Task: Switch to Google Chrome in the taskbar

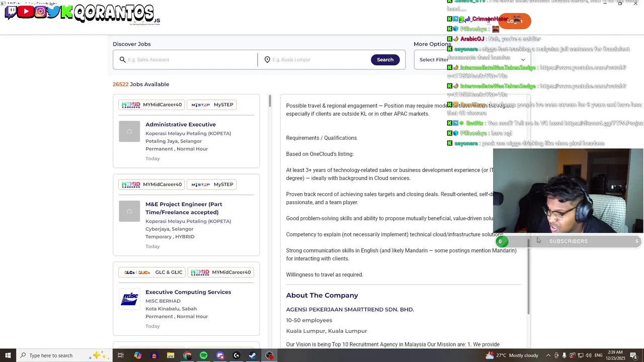Action: [187, 355]
